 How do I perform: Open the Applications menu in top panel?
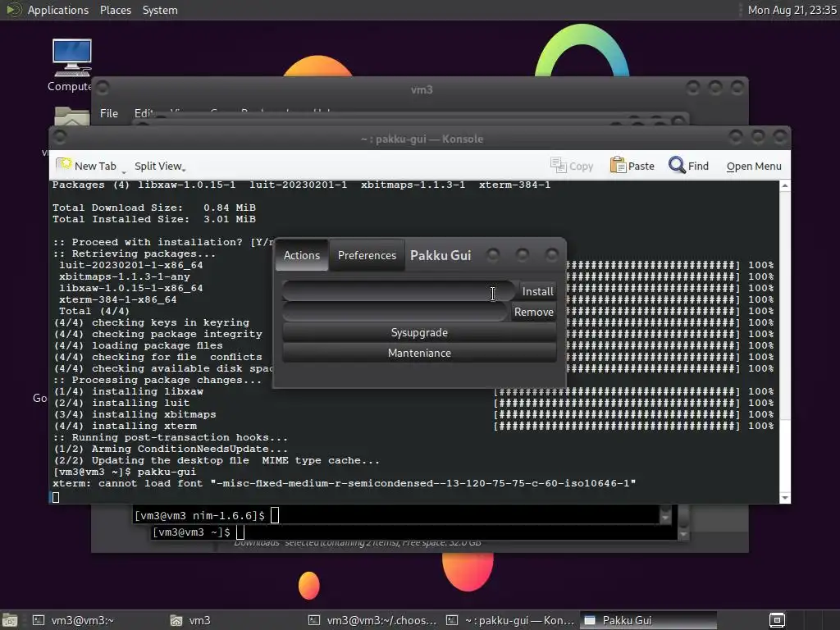pos(58,10)
